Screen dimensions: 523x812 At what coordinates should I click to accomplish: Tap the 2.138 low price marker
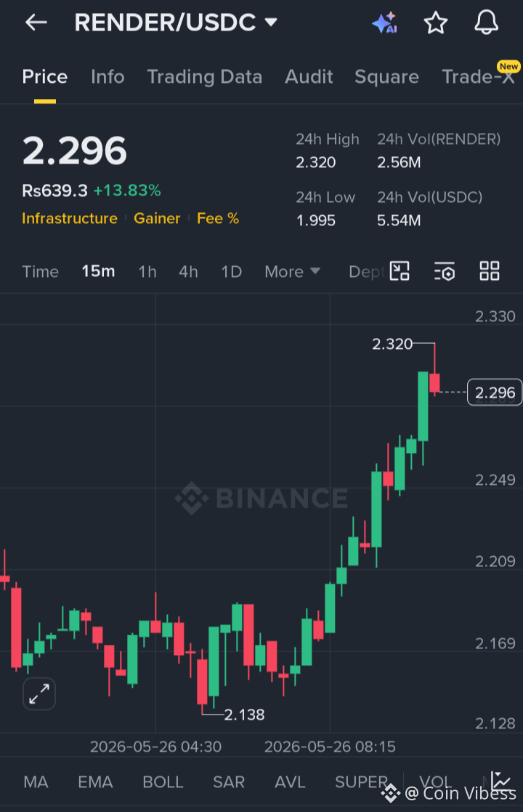(x=244, y=715)
